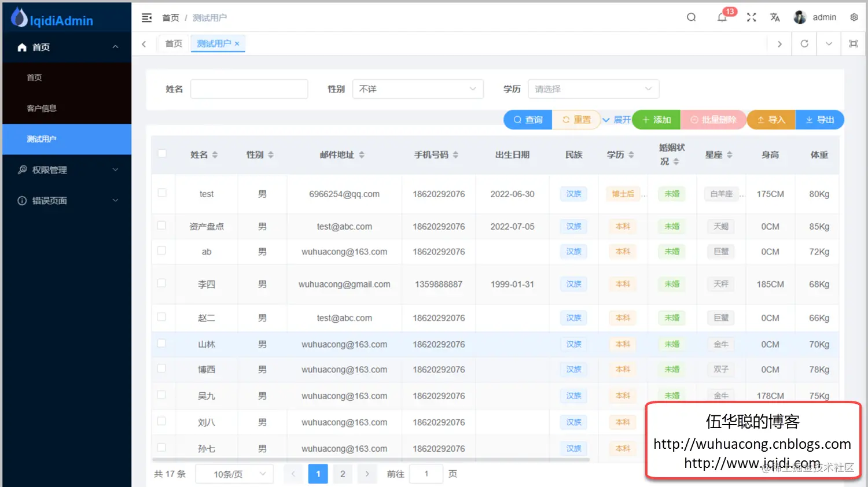Screen dimensions: 868x487
Task: Open page size 10条/页 dropdown
Action: [234, 474]
